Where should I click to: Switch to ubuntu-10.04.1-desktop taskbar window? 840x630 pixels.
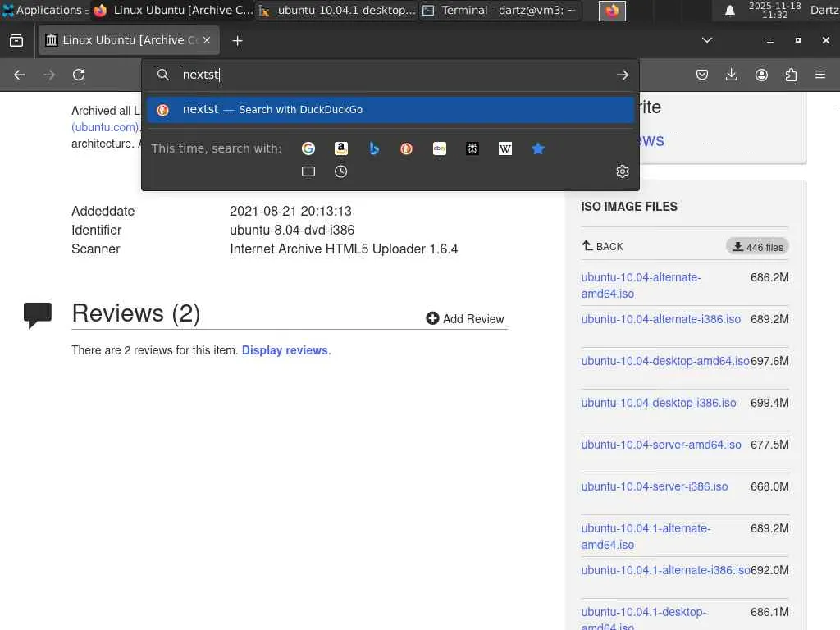pyautogui.click(x=337, y=10)
